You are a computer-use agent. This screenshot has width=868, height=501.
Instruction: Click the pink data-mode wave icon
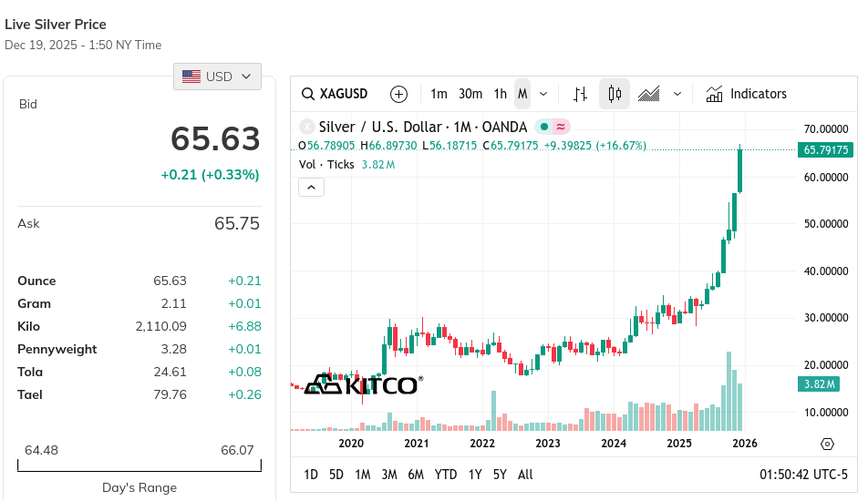(x=561, y=128)
